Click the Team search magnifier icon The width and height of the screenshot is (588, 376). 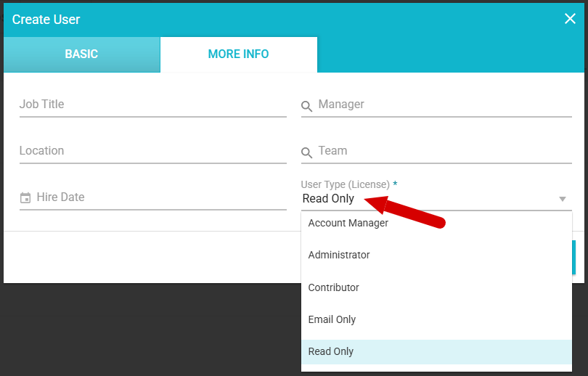(x=307, y=152)
